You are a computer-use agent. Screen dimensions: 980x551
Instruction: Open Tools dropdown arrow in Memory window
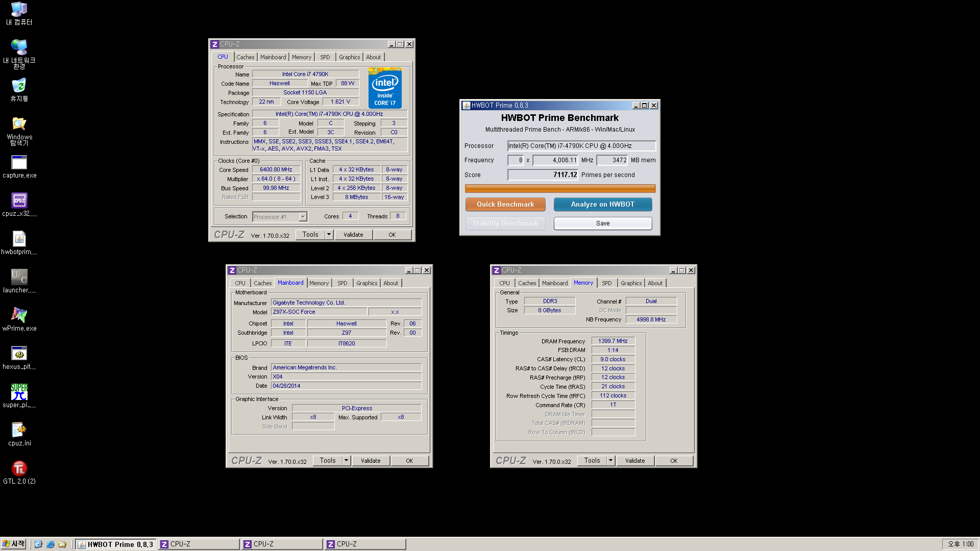coord(611,461)
